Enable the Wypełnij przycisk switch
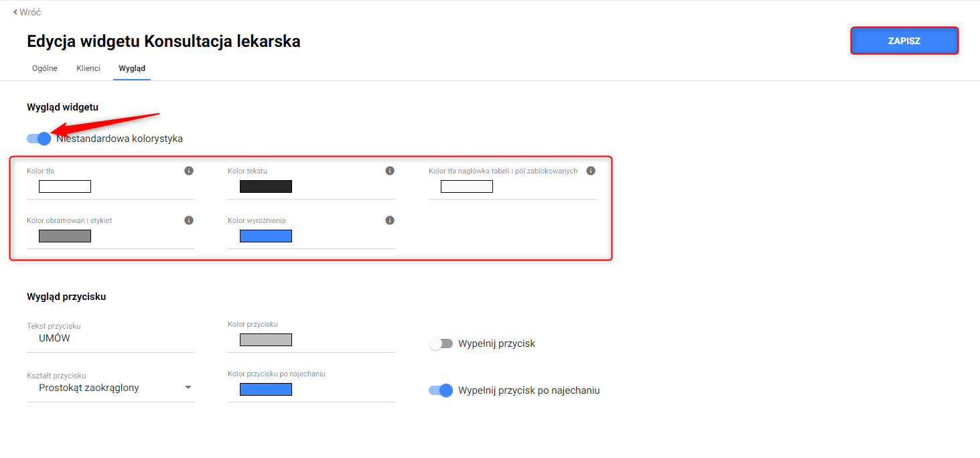The width and height of the screenshot is (980, 458). [x=441, y=343]
